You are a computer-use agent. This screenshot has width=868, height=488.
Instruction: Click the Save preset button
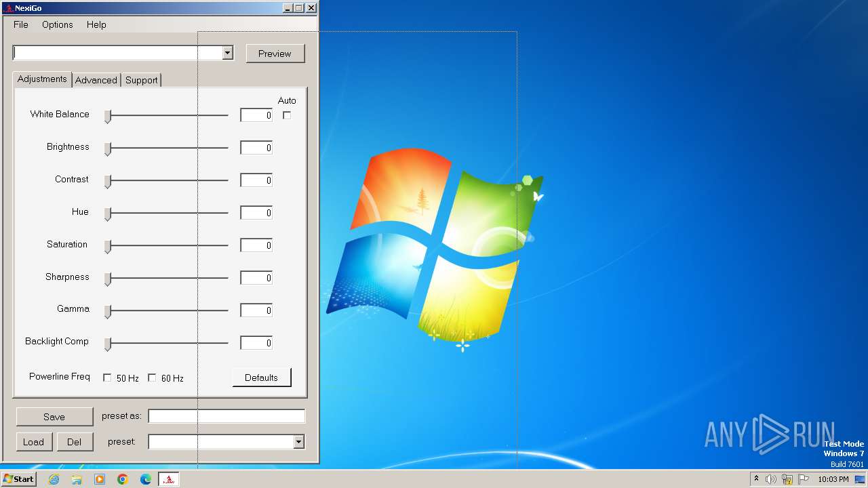[54, 417]
